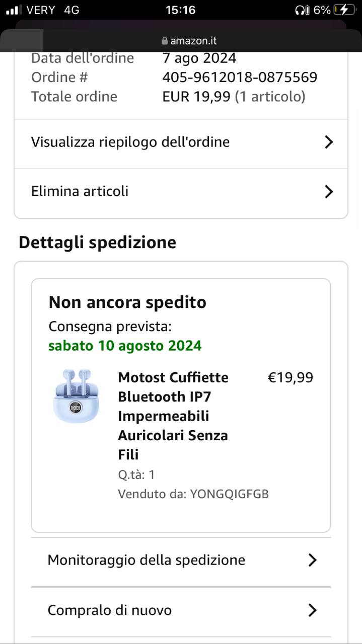Expand the Elimina articoli chevron
Screen dimensions: 362x644
[329, 192]
